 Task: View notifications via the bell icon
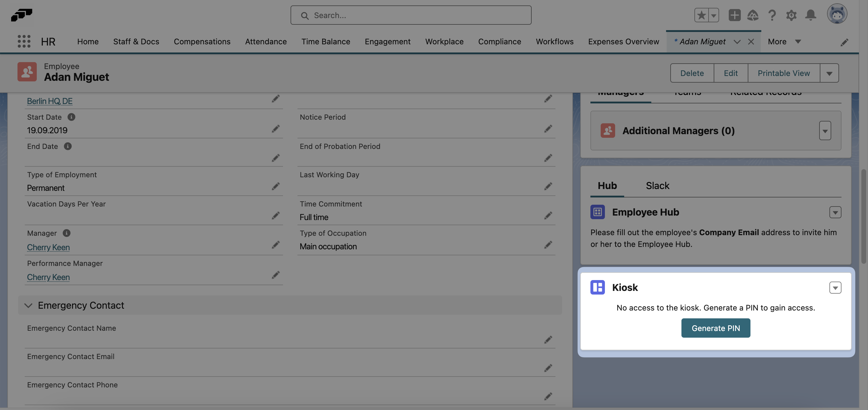[811, 15]
